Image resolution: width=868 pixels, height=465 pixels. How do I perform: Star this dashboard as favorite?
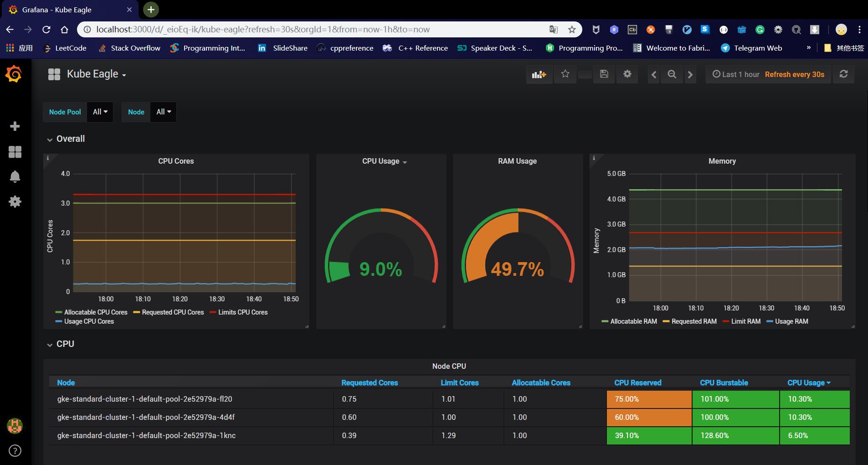point(565,74)
